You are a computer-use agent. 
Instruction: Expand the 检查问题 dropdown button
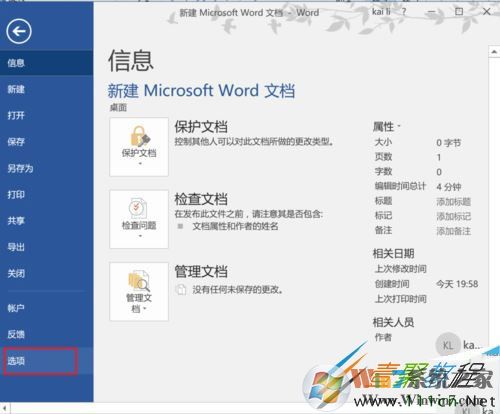tap(139, 219)
